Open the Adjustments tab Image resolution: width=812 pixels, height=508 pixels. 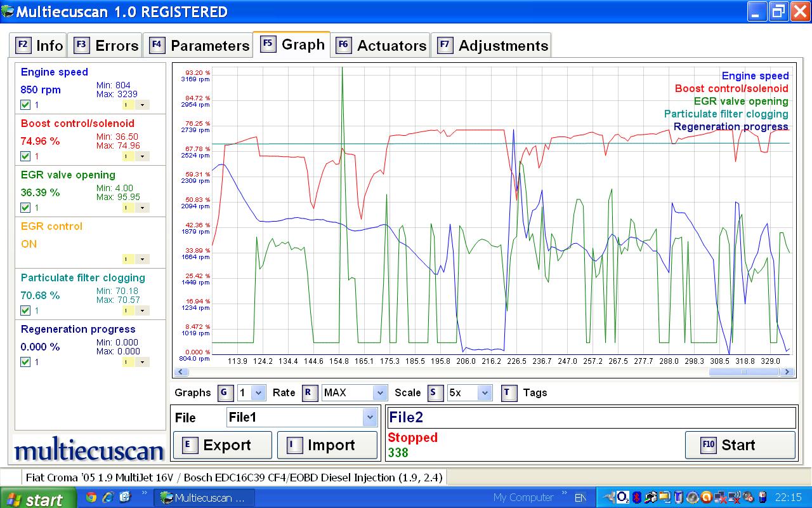click(492, 46)
